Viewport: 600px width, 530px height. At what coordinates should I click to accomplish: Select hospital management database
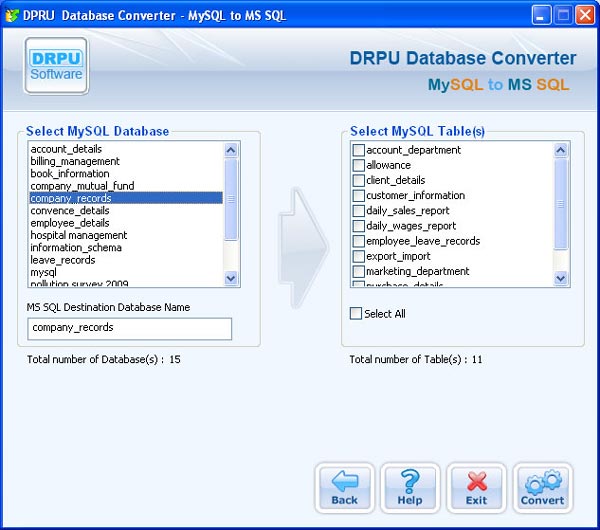pyautogui.click(x=126, y=235)
